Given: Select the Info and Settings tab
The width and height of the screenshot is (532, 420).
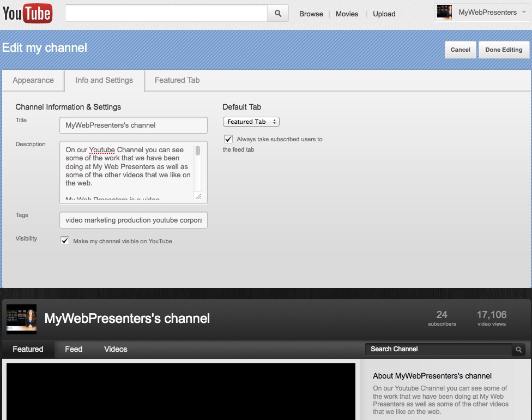Looking at the screenshot, I should pyautogui.click(x=104, y=80).
